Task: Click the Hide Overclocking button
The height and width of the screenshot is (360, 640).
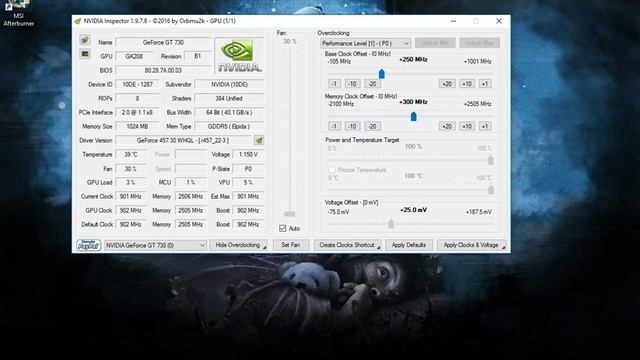Action: point(238,245)
